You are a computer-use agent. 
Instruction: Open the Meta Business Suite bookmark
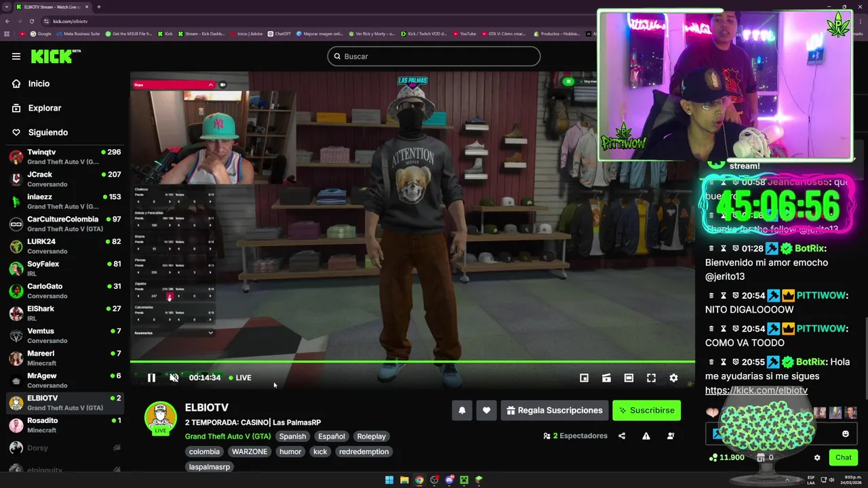78,33
